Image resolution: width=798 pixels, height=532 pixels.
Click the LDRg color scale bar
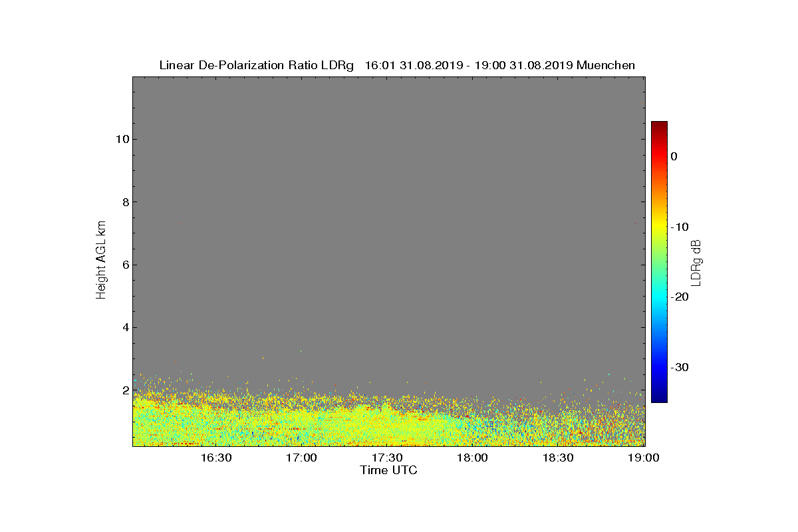pos(659,262)
